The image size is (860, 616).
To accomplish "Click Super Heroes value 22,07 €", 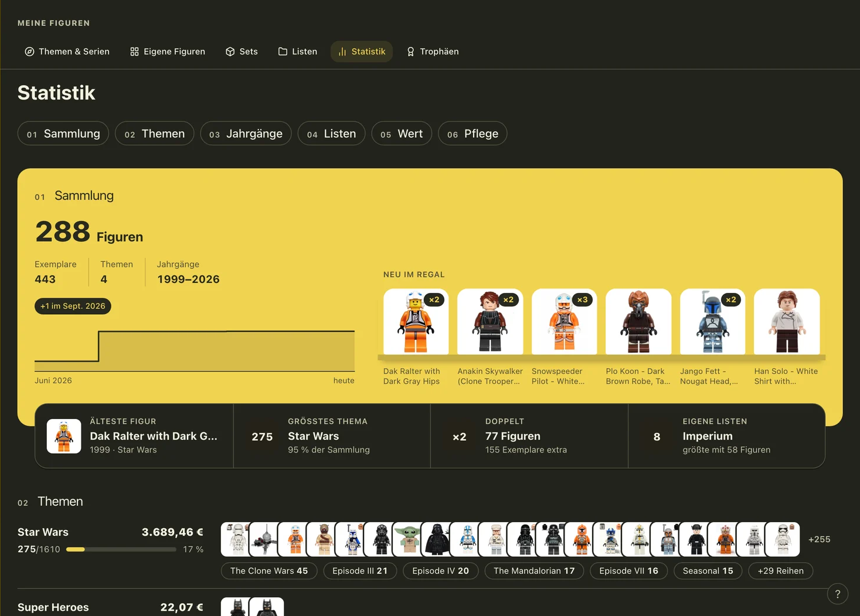I will [x=182, y=607].
